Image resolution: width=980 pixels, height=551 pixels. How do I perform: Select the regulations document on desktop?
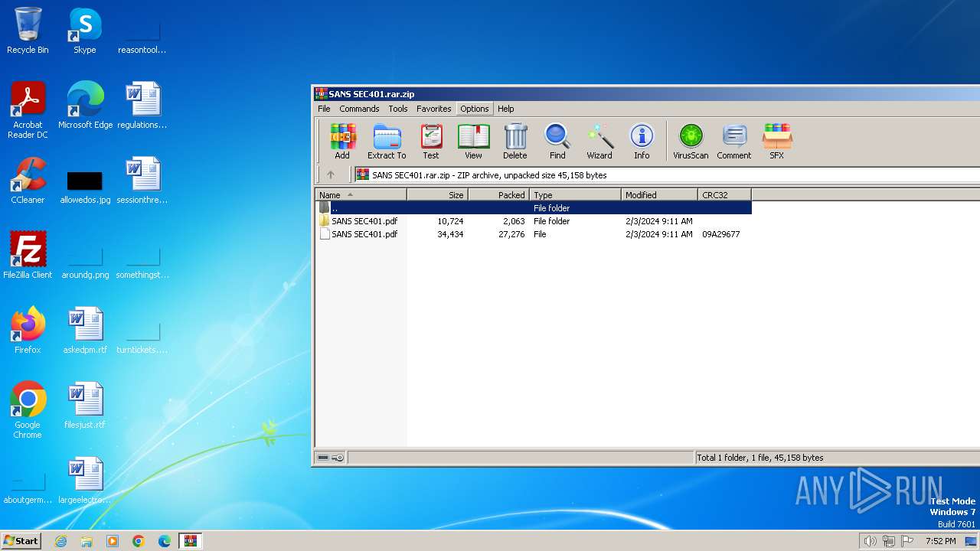tap(142, 106)
